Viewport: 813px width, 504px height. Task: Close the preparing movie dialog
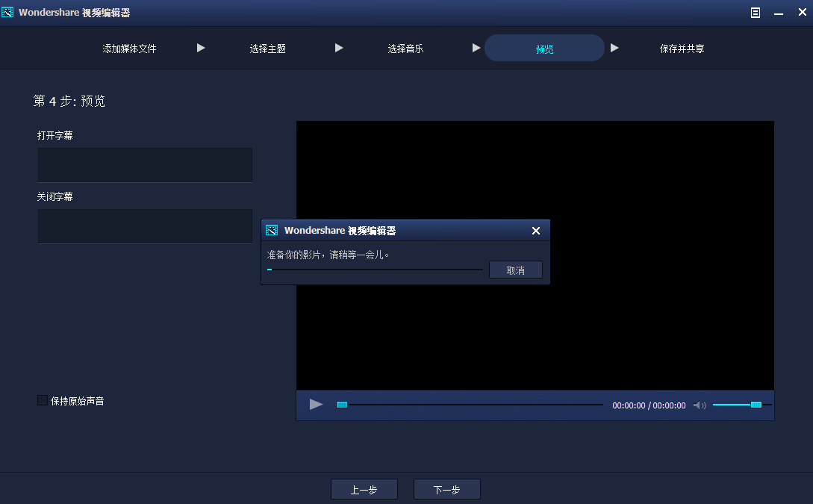click(536, 231)
